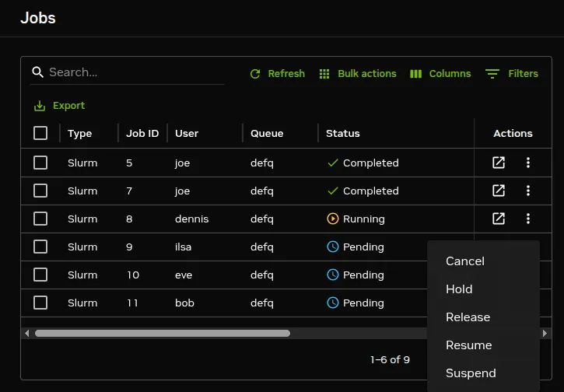
Task: Click user name 'ilsa'
Action: coord(183,247)
